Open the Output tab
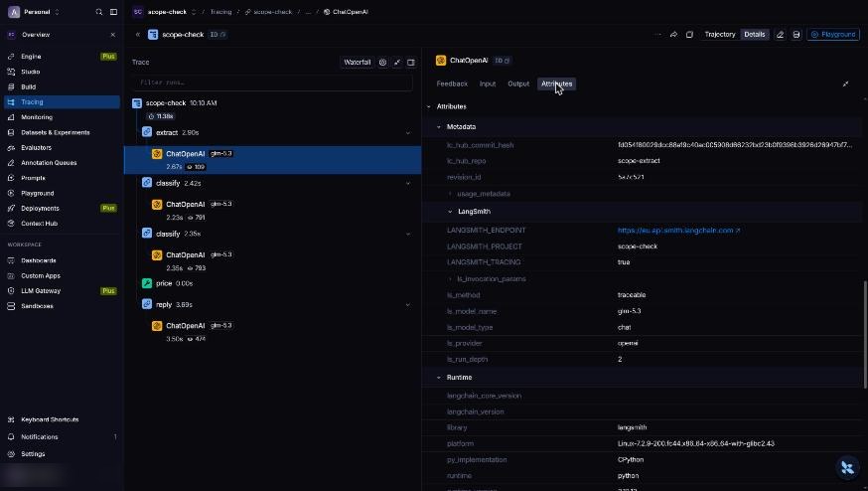Screen dimensions: 868x491 click(518, 83)
